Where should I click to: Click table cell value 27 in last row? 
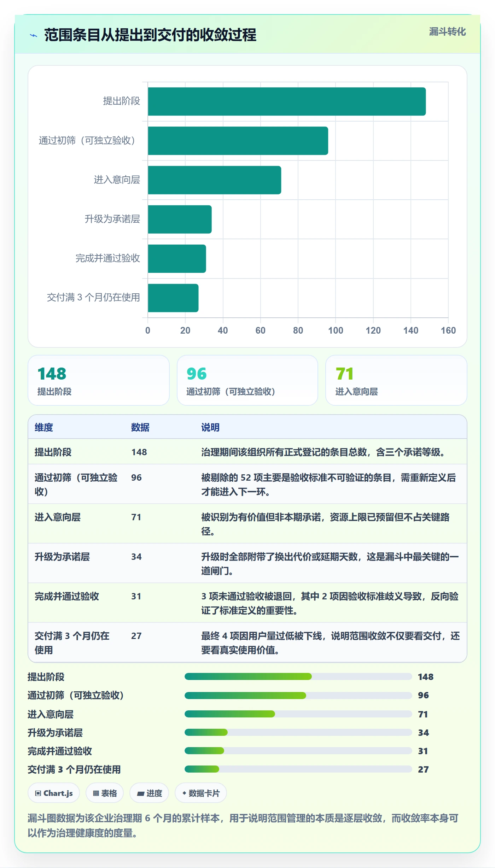click(x=136, y=636)
